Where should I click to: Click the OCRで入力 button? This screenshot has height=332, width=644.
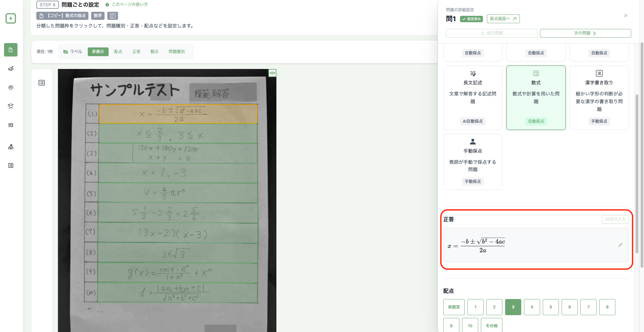[615, 219]
